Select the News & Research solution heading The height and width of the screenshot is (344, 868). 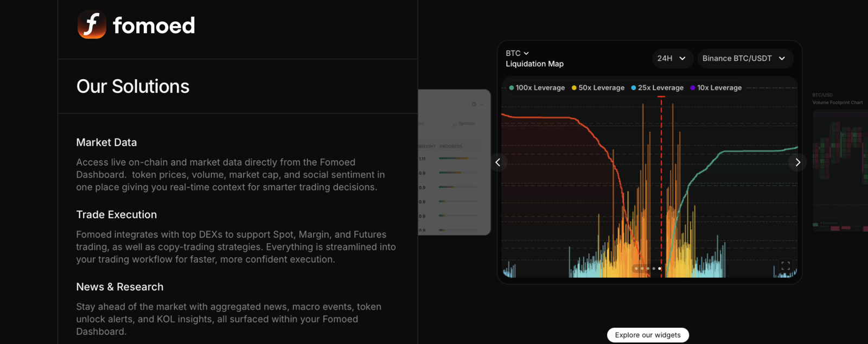(x=119, y=286)
